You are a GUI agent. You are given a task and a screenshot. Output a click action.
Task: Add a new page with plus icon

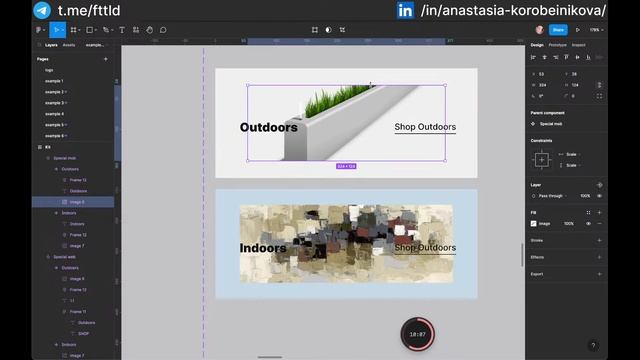tap(106, 59)
